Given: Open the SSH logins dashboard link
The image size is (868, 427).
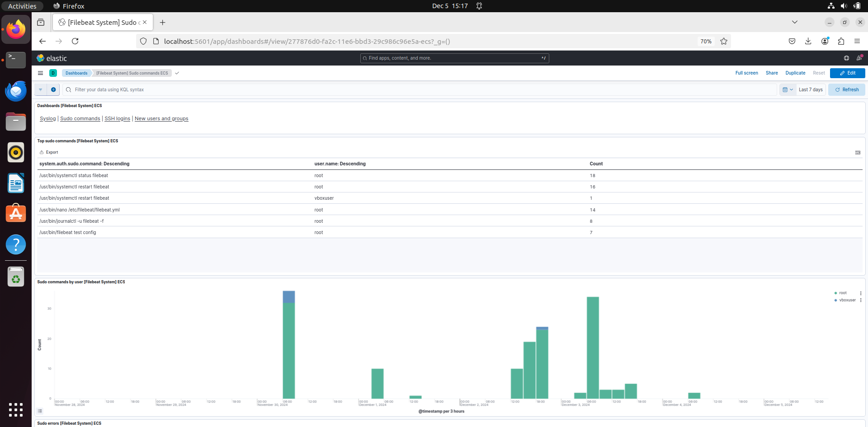Looking at the screenshot, I should 117,119.
